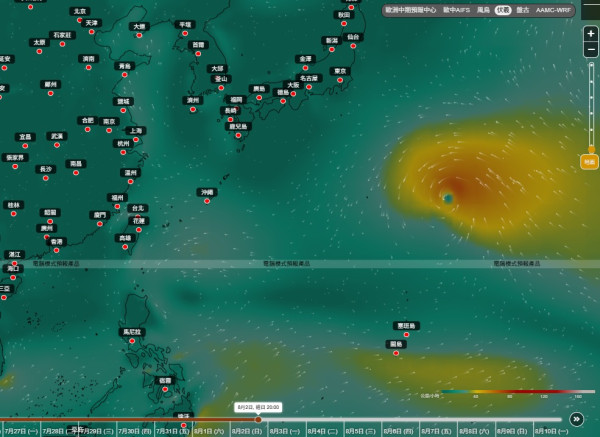
Task: Click the 長沙 label
Action: (x=46, y=169)
